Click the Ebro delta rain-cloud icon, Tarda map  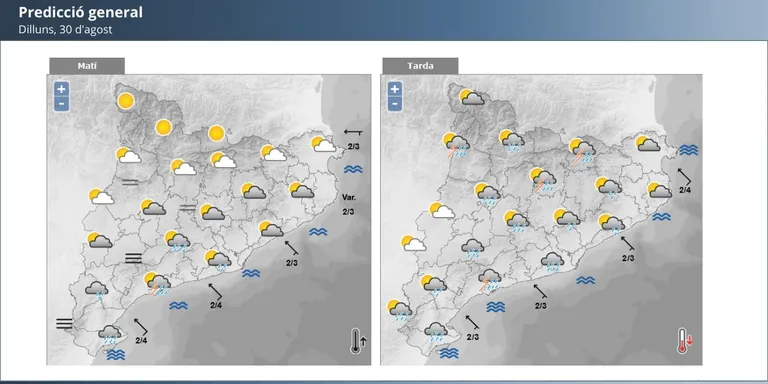436,332
